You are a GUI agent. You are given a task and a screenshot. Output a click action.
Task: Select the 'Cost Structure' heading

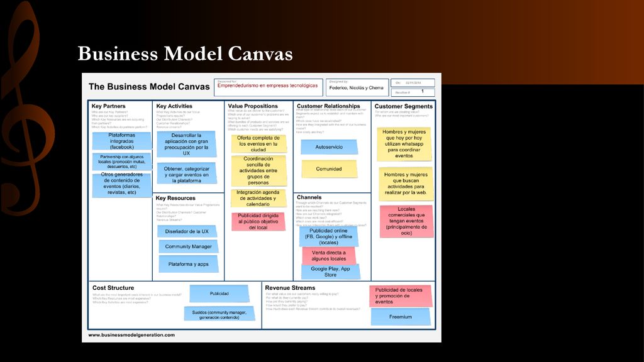pos(113,288)
